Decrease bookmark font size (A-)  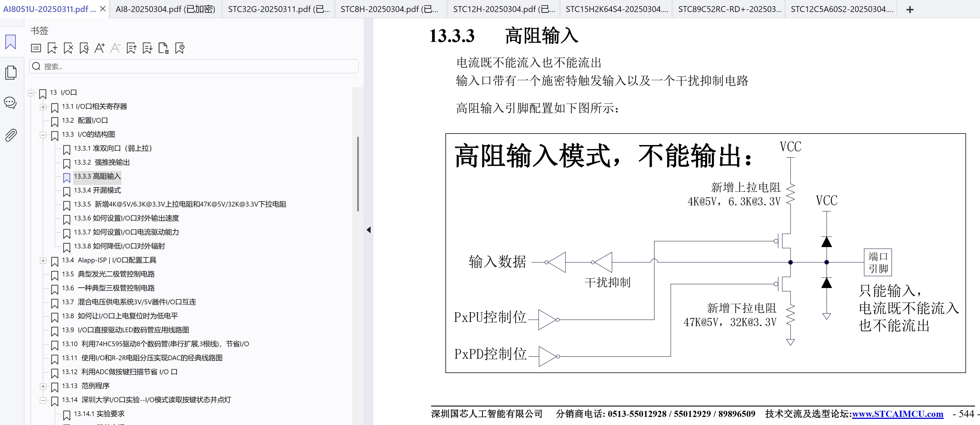115,48
